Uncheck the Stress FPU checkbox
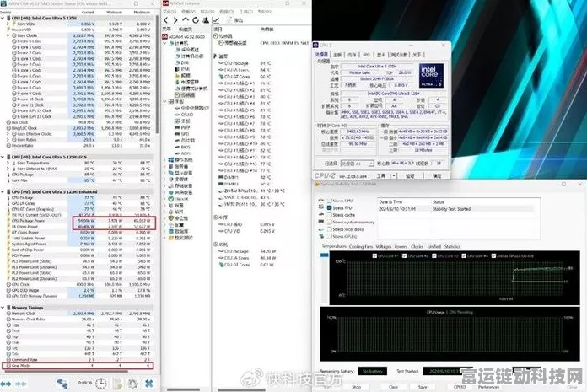Image resolution: width=587 pixels, height=392 pixels. pyautogui.click(x=330, y=207)
